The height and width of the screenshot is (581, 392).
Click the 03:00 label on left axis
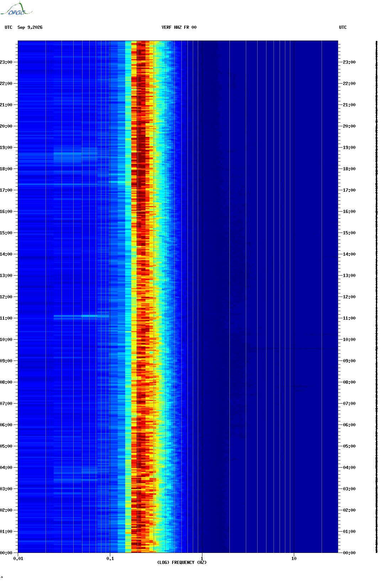6,489
